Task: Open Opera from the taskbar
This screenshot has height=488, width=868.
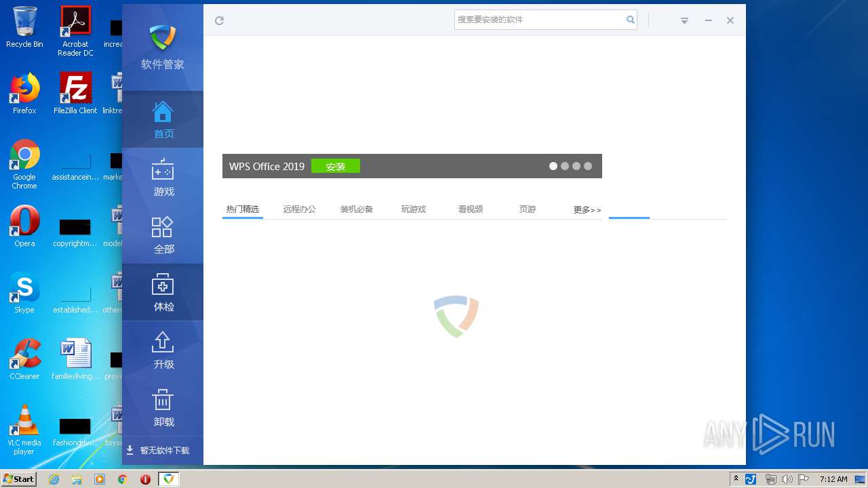Action: pos(145,479)
